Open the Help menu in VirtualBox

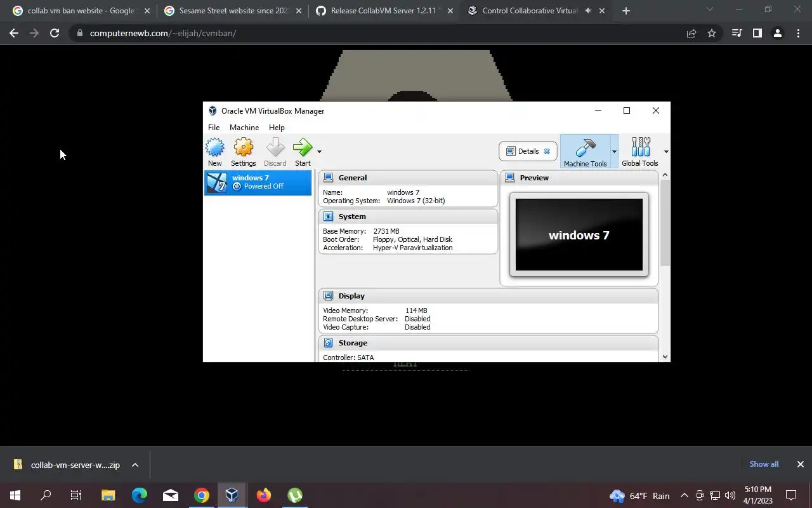(x=277, y=128)
